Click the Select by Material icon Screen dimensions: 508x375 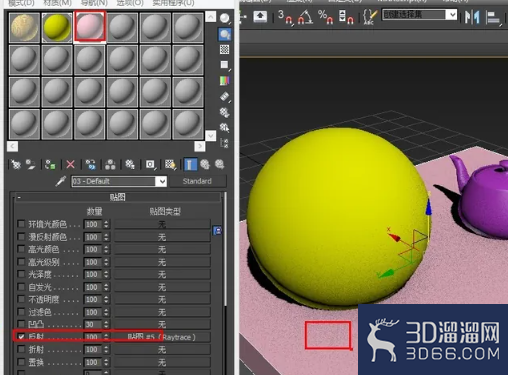[225, 128]
